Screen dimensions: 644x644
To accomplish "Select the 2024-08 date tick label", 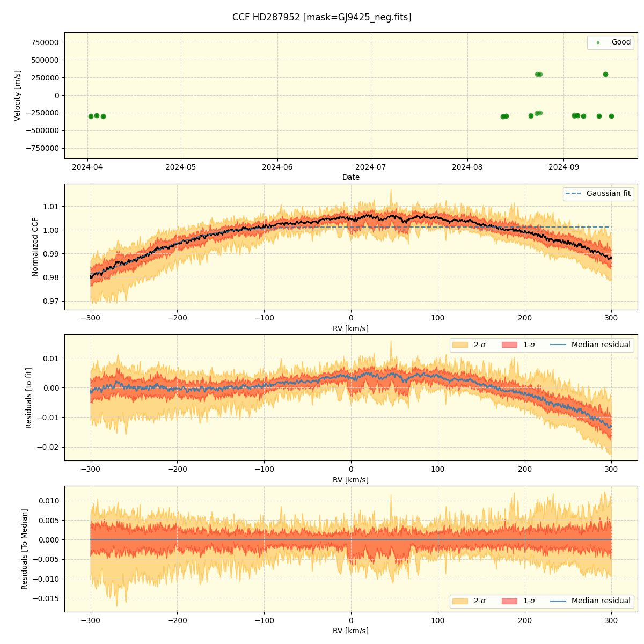I will 467,167.
